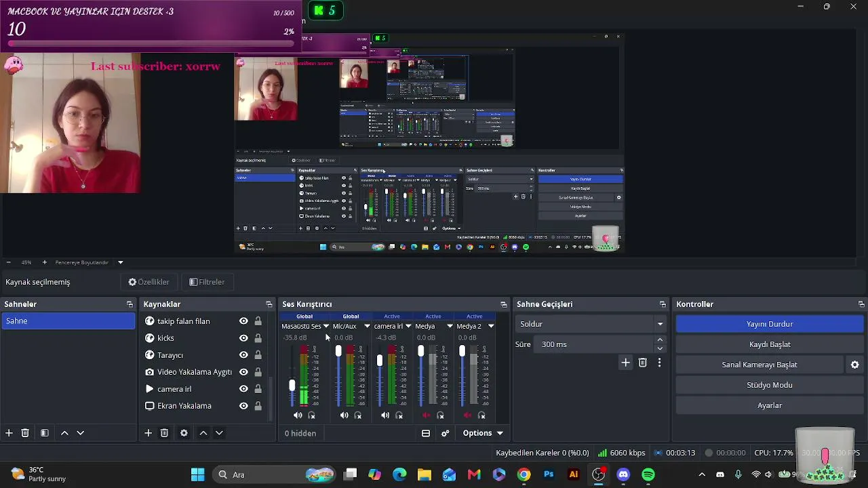This screenshot has height=488, width=868.
Task: Open the preview scaling dropdown arrow
Action: tap(121, 262)
